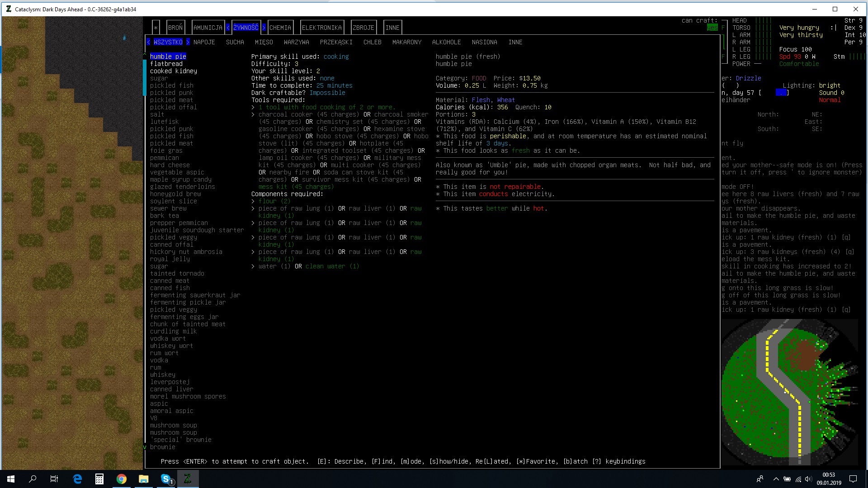Select the SUCHA subcategory
The image size is (868, 488).
[235, 42]
